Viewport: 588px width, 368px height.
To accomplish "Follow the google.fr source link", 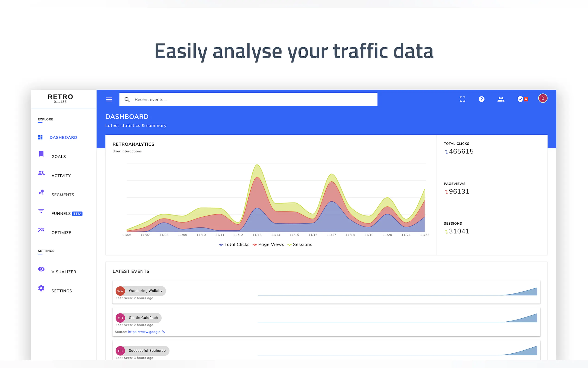I will point(147,332).
